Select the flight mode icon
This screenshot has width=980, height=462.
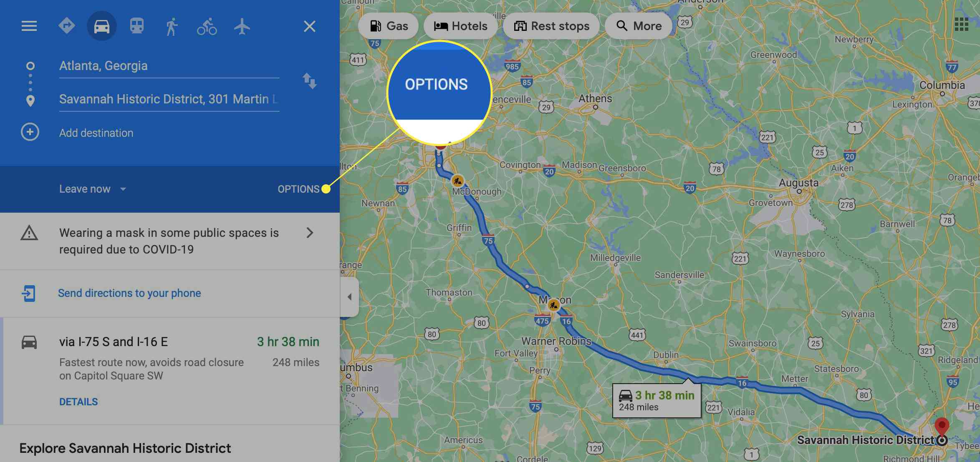pyautogui.click(x=240, y=25)
